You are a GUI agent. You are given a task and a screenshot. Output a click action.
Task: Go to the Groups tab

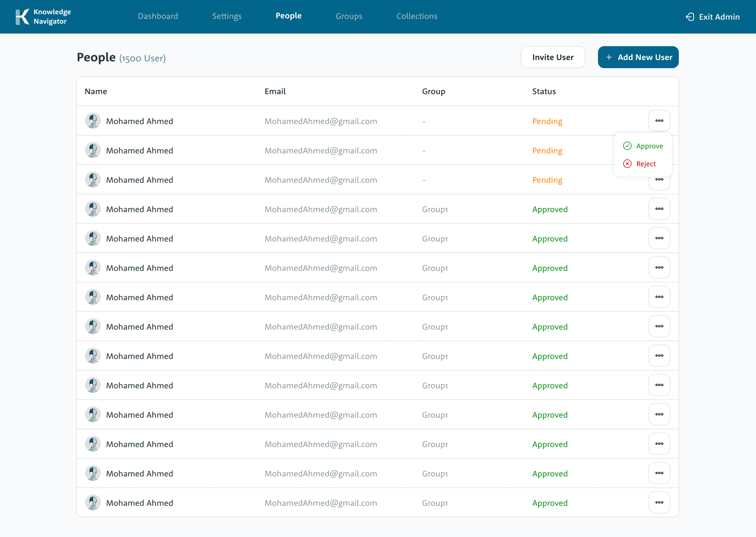point(349,16)
